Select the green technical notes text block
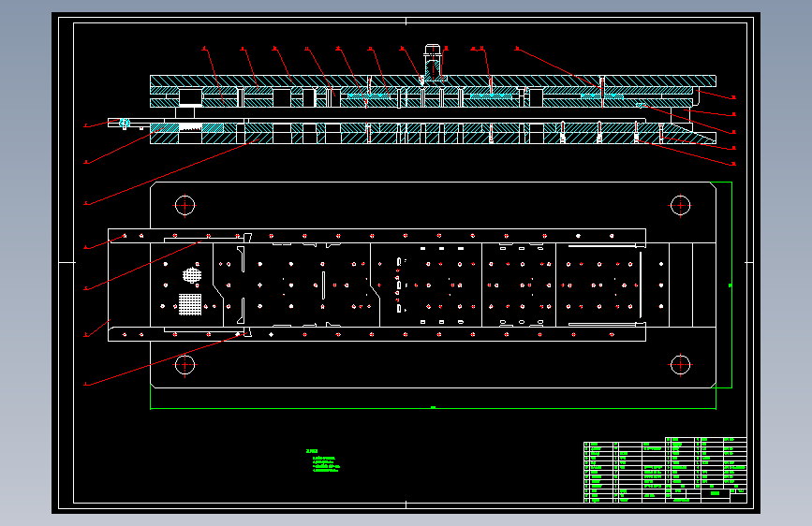 tap(322, 460)
